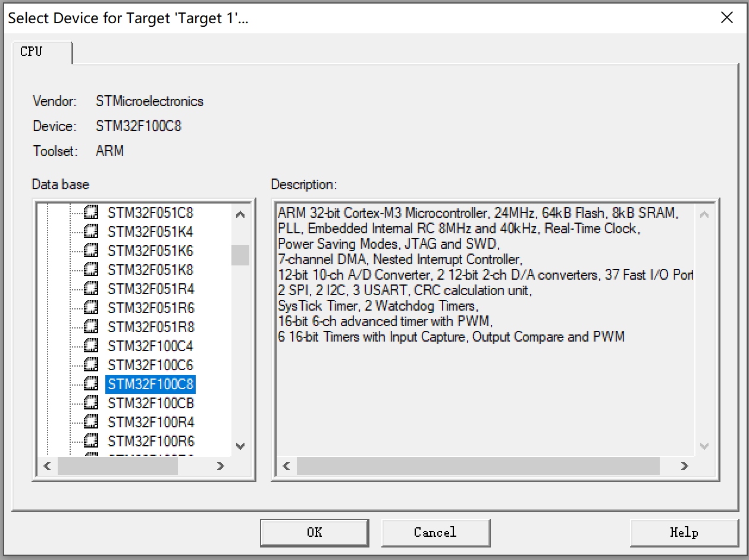The height and width of the screenshot is (560, 749).
Task: Select the STM32F100R6 device entry
Action: [150, 441]
